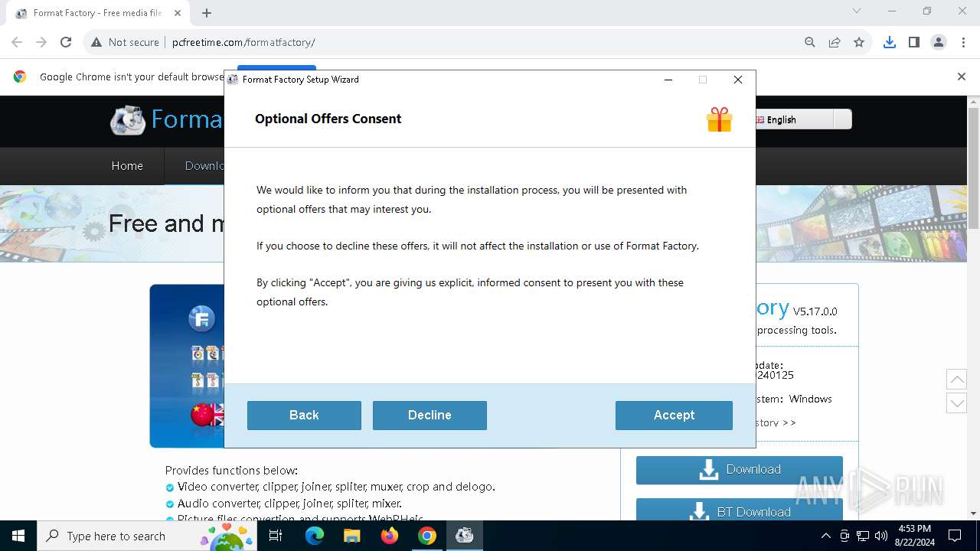
Task: Open Windows notification center
Action: (x=955, y=536)
